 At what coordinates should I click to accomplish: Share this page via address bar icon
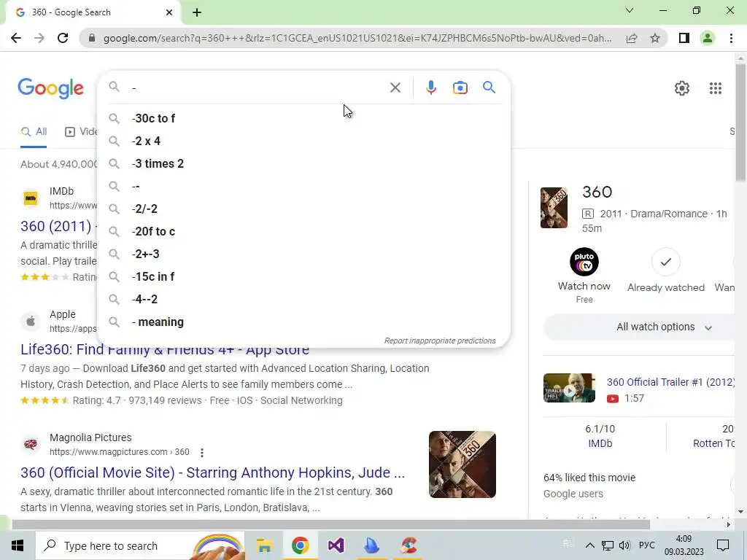pos(632,38)
